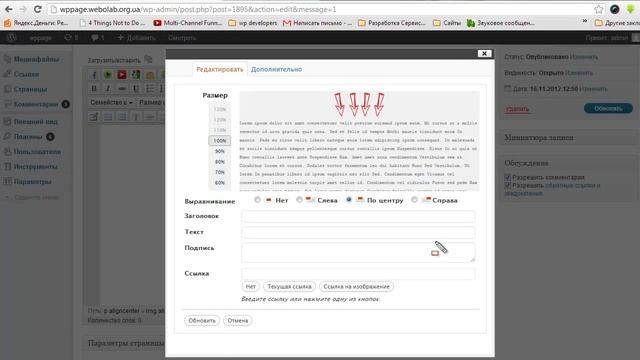Open the Gmail bookmark Написать письмо
The image size is (640, 360).
(317, 23)
